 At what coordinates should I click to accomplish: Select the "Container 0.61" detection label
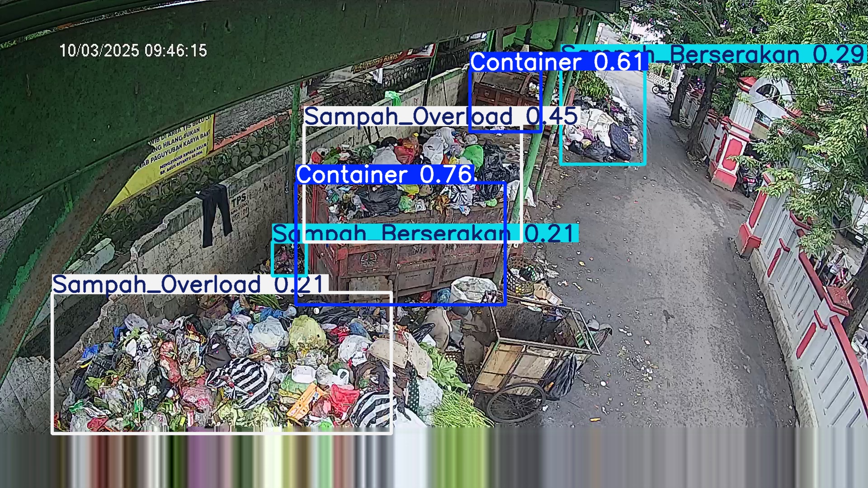[559, 62]
